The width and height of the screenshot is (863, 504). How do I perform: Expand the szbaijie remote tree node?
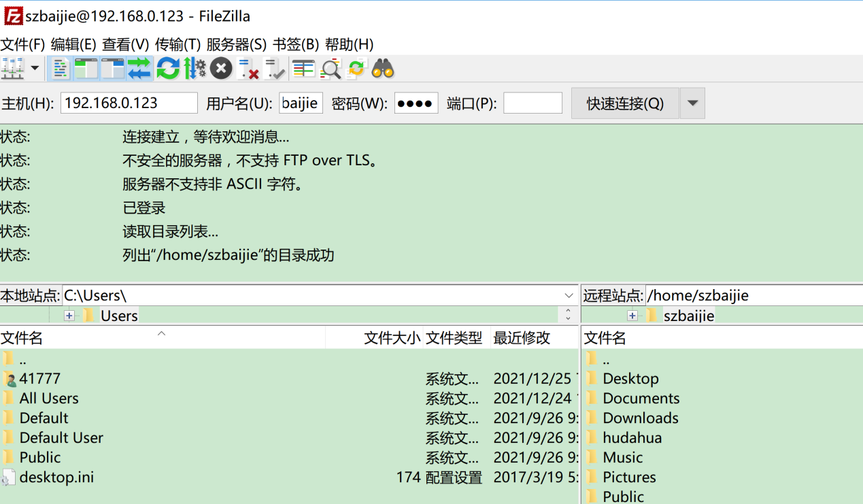pos(632,316)
